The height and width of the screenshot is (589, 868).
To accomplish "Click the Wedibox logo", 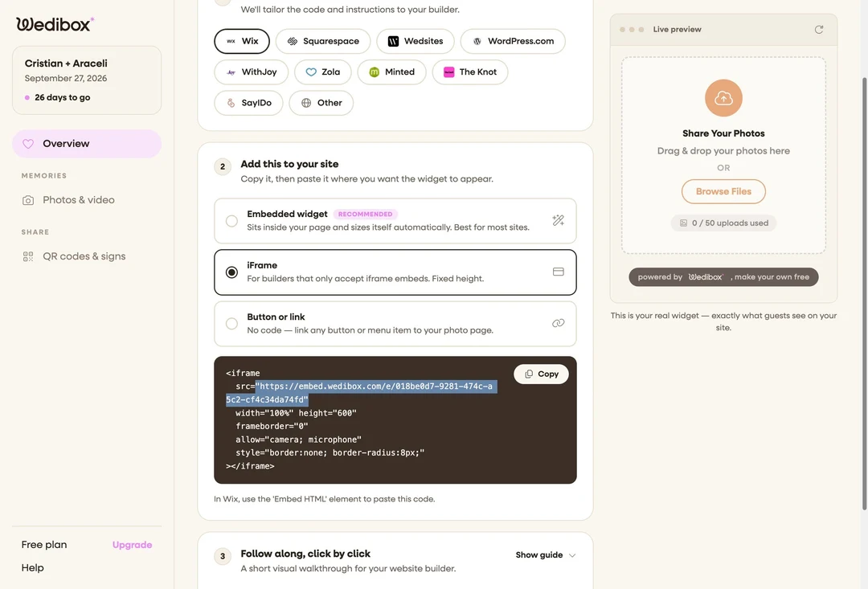I will [55, 24].
